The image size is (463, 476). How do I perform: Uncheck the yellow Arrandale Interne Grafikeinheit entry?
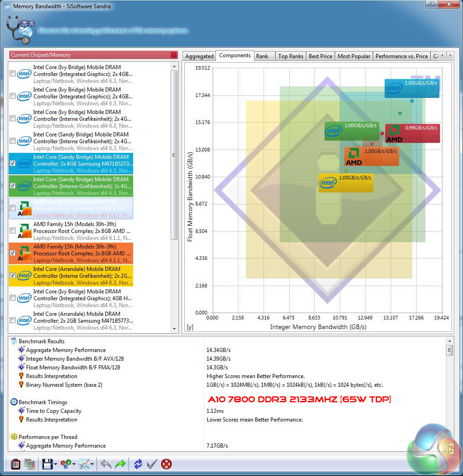[x=12, y=276]
